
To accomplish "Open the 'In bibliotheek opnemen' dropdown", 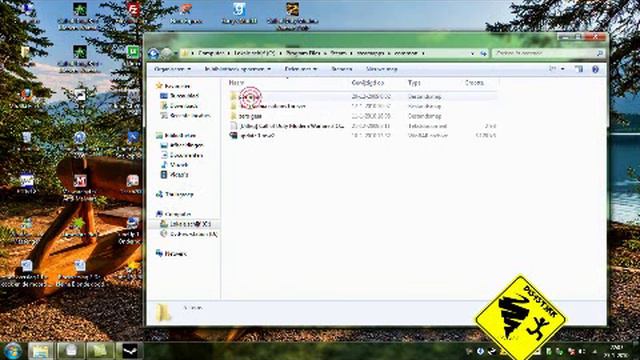I will [238, 69].
